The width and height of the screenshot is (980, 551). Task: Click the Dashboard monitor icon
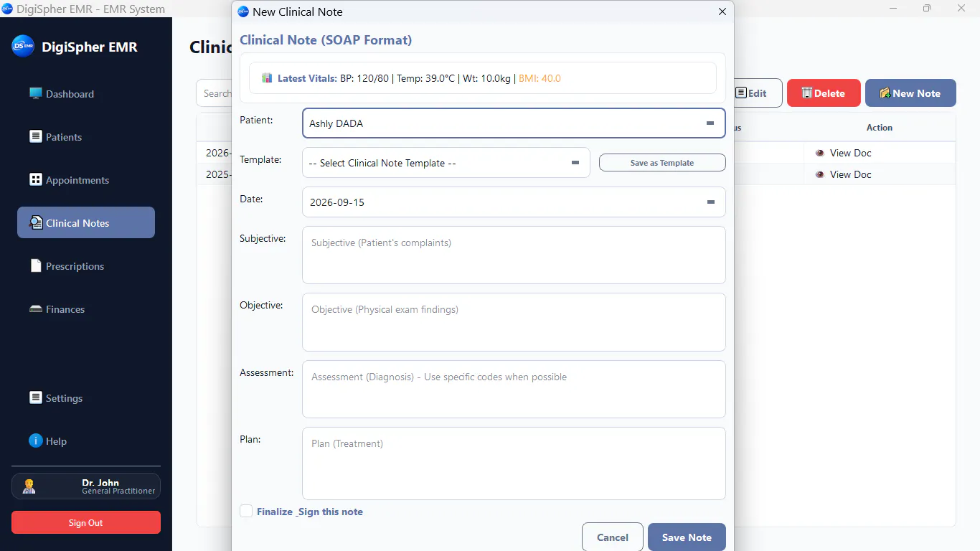click(35, 93)
